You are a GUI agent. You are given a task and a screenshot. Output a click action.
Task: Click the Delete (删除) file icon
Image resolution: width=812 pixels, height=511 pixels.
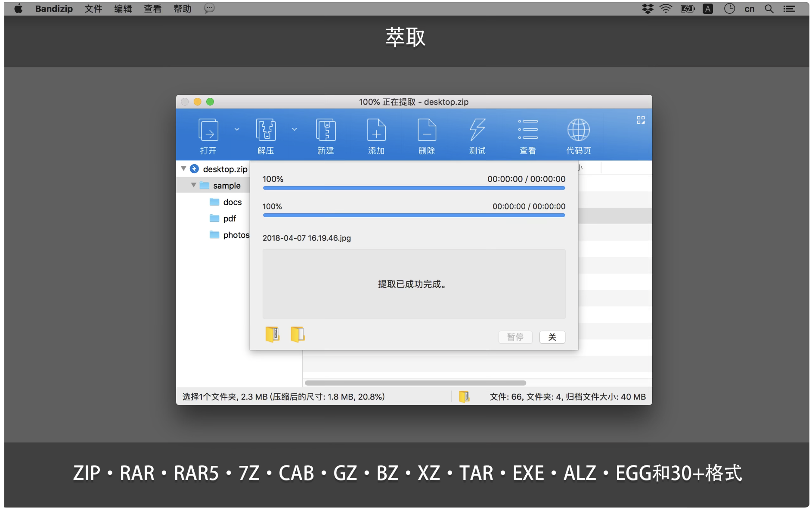[427, 130]
